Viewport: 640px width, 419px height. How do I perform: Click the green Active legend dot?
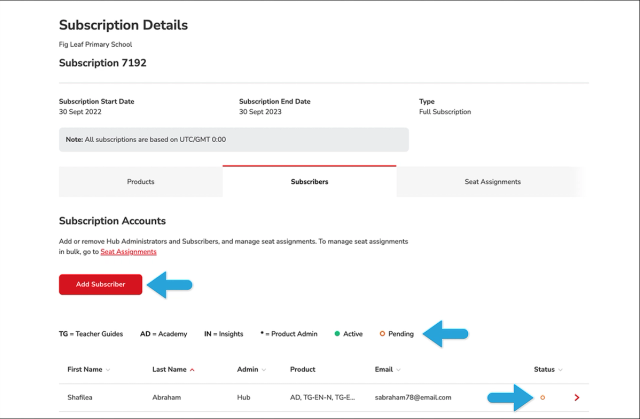(x=337, y=334)
